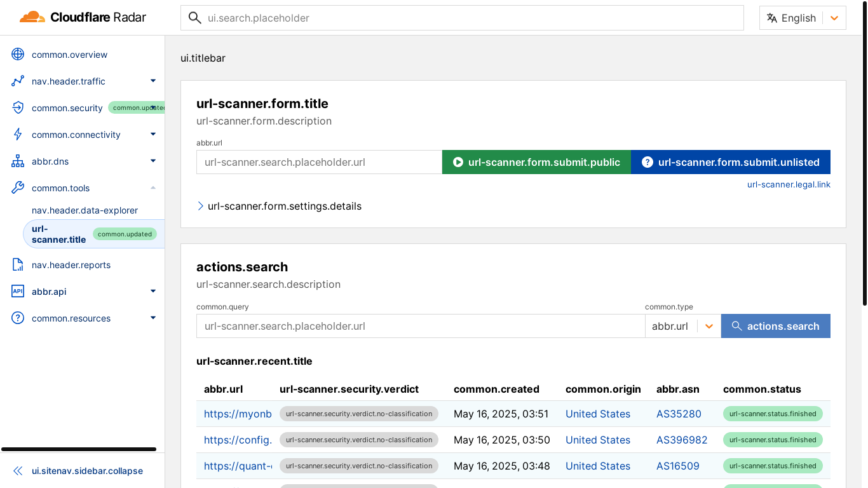Click the DNS hierarchy icon

click(x=18, y=161)
